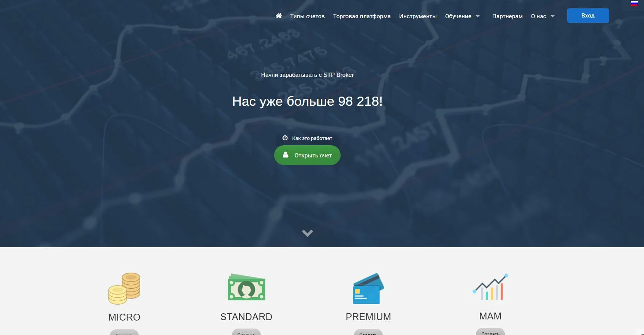Image resolution: width=644 pixels, height=335 pixels.
Task: Go to the home page icon
Action: [x=279, y=16]
